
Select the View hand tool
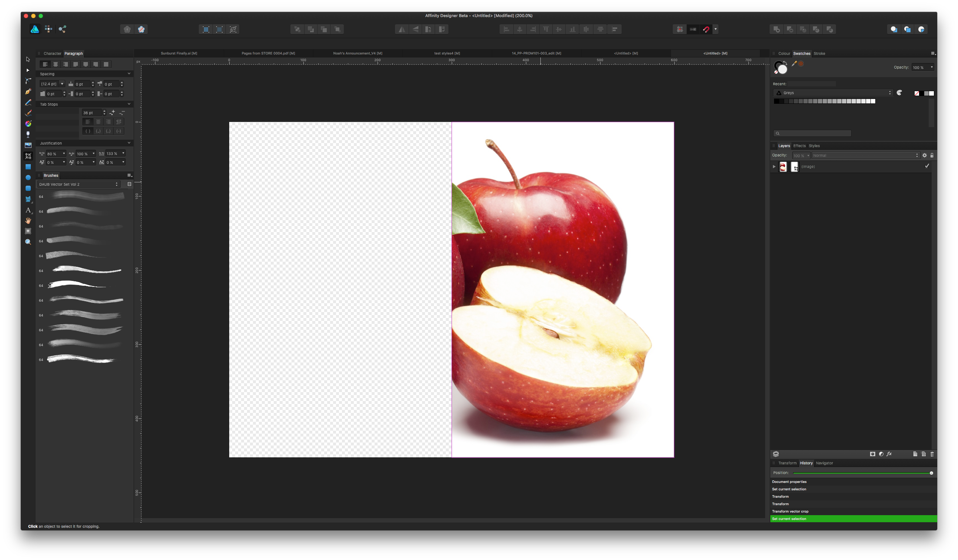(28, 221)
